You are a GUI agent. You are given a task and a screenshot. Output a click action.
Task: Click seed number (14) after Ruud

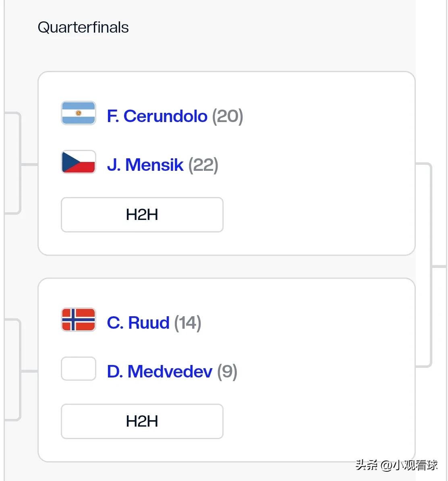click(x=187, y=323)
